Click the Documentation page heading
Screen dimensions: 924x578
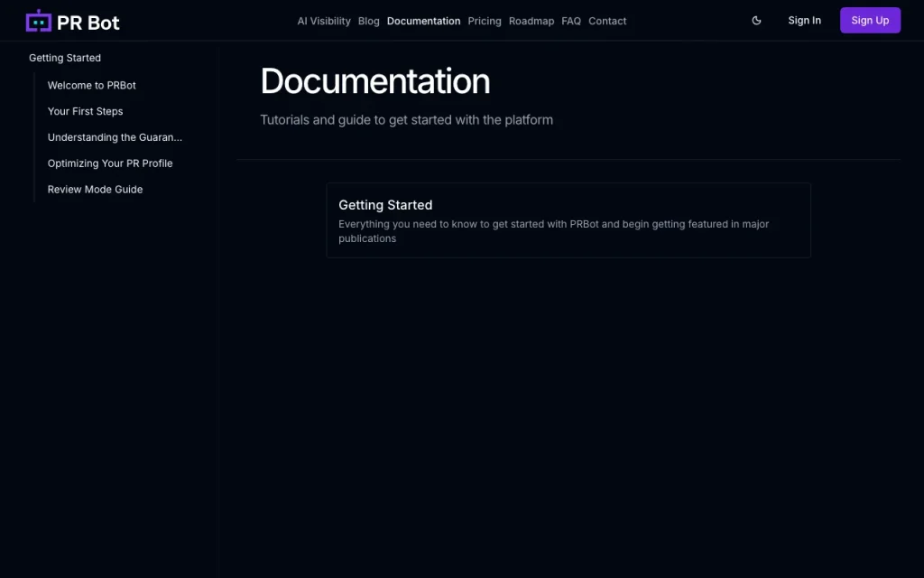click(x=375, y=80)
